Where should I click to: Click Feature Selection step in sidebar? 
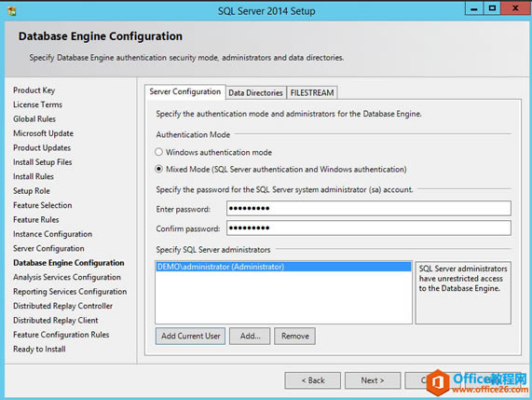coord(43,205)
